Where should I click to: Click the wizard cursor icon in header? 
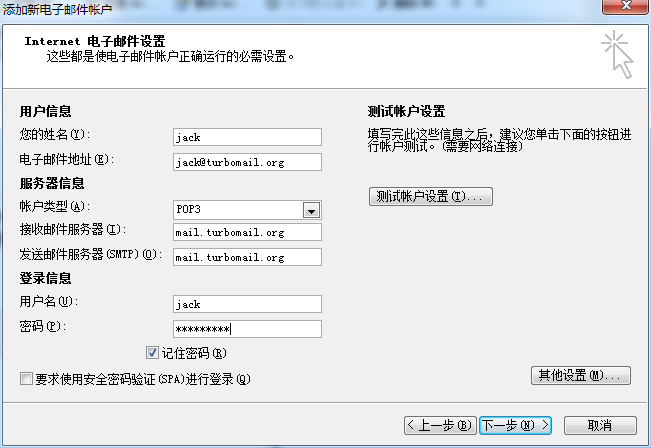coord(616,53)
